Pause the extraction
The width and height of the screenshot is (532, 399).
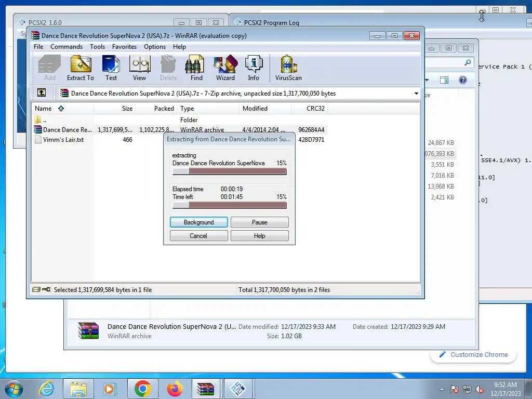tap(260, 222)
